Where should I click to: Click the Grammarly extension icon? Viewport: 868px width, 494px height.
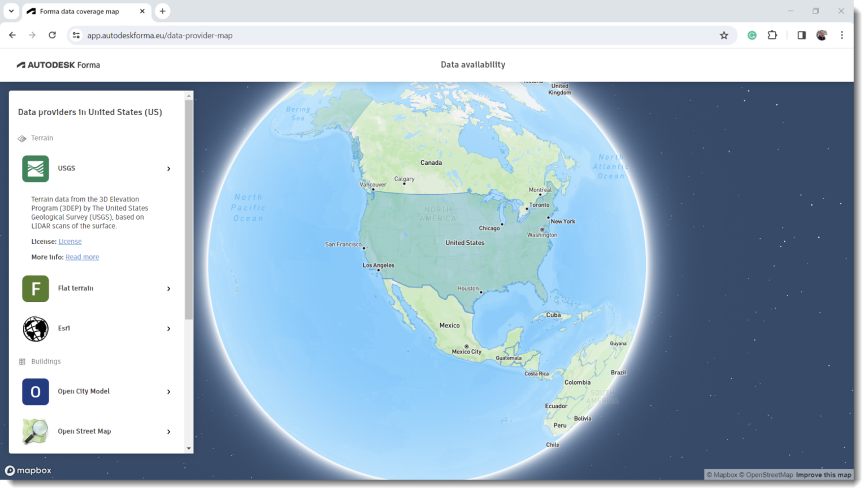tap(752, 35)
